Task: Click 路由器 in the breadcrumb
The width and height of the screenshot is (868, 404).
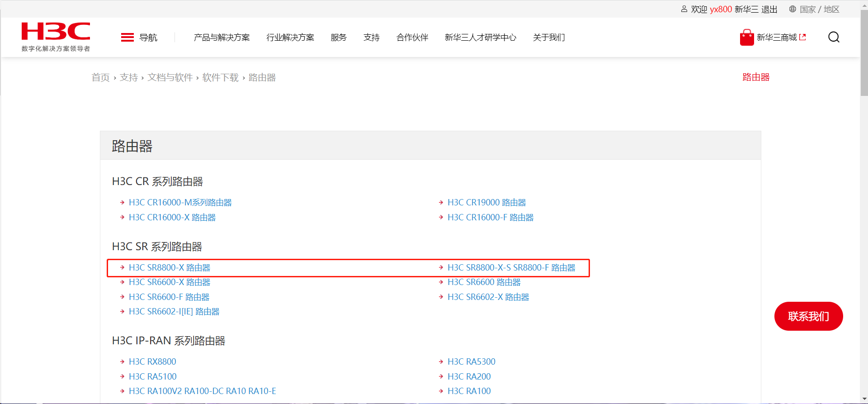Action: coord(262,77)
